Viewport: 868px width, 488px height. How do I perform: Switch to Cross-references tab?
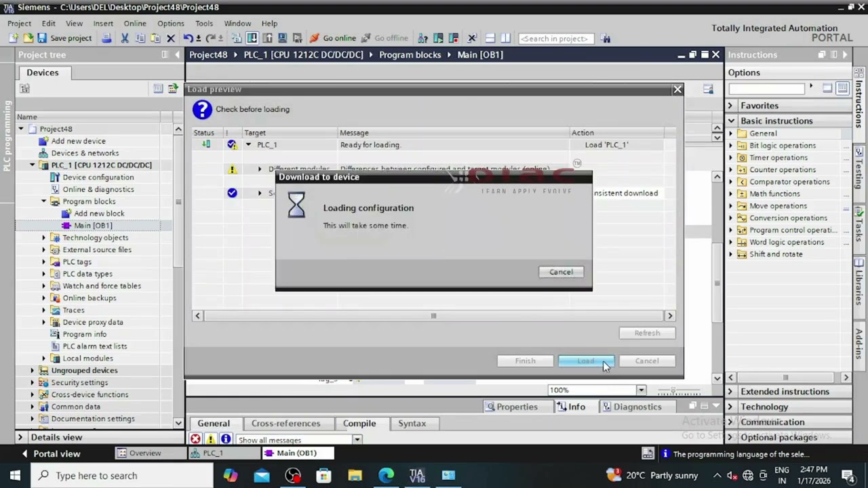click(285, 423)
